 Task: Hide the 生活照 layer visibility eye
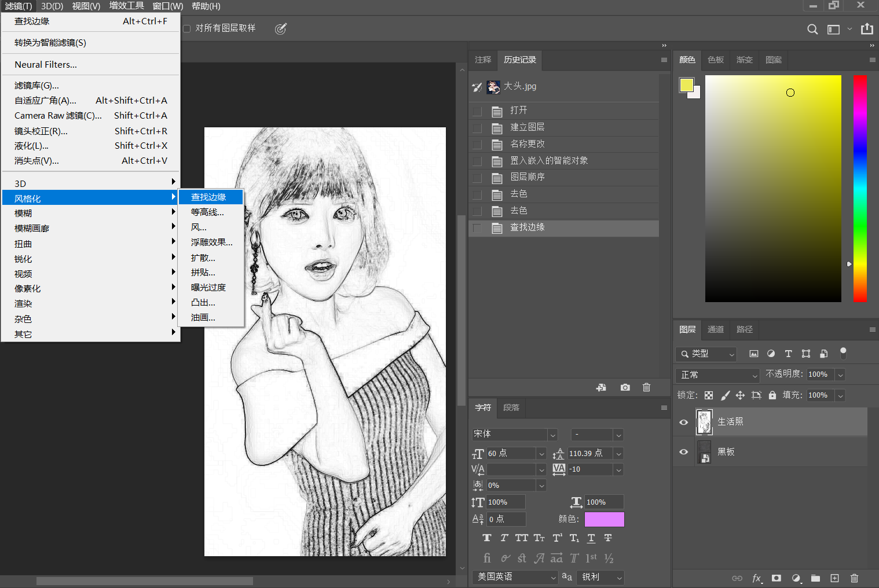(683, 422)
